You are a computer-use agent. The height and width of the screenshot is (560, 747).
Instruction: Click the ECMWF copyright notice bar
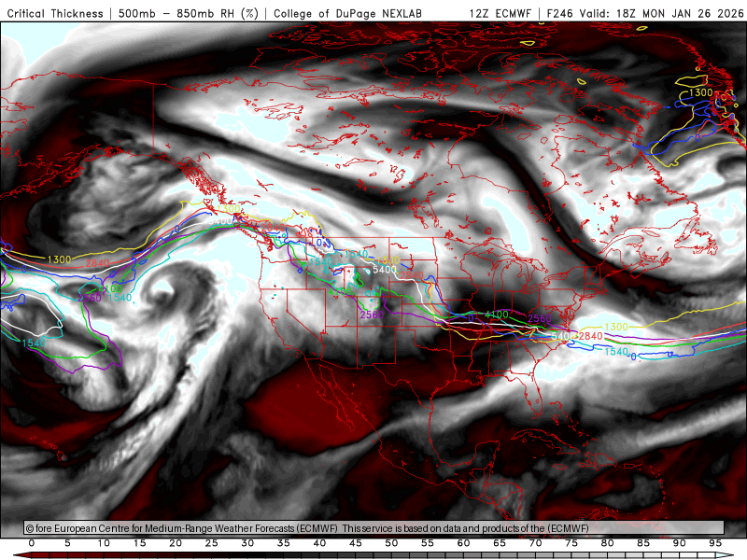click(x=374, y=528)
